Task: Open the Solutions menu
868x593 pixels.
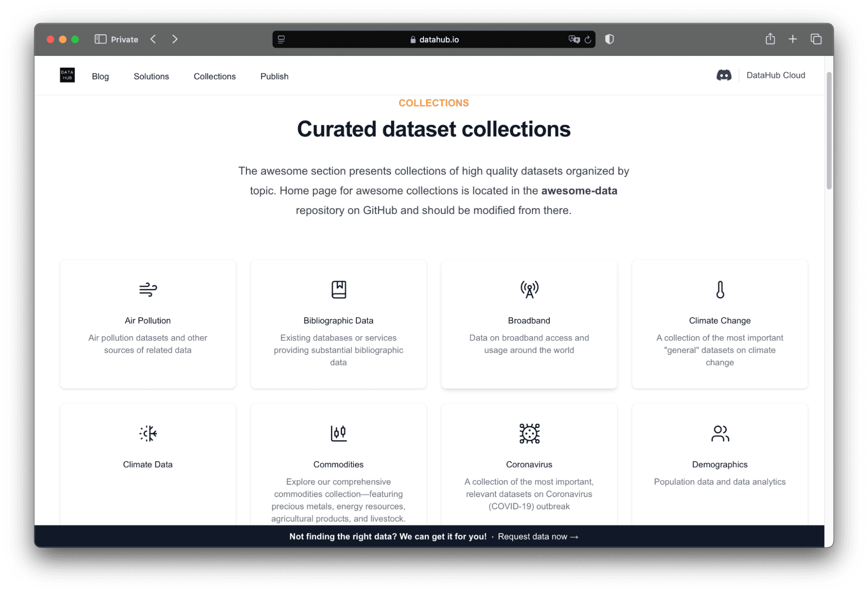Action: [151, 76]
